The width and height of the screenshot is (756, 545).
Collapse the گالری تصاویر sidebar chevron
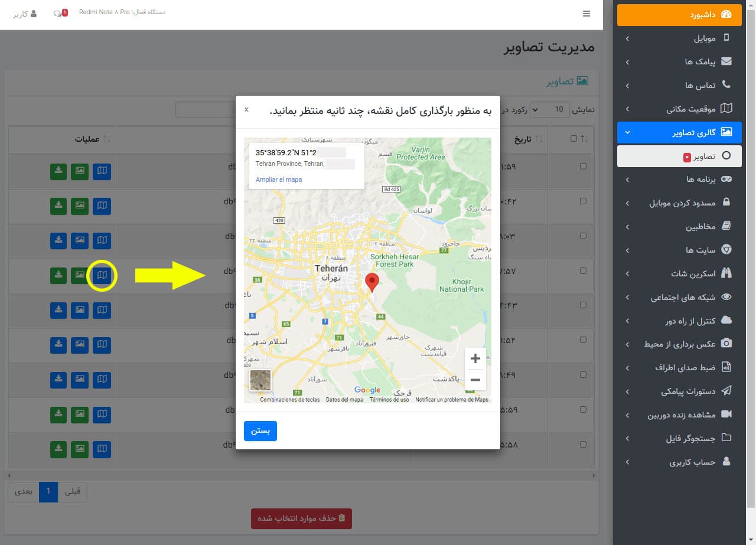(x=627, y=132)
